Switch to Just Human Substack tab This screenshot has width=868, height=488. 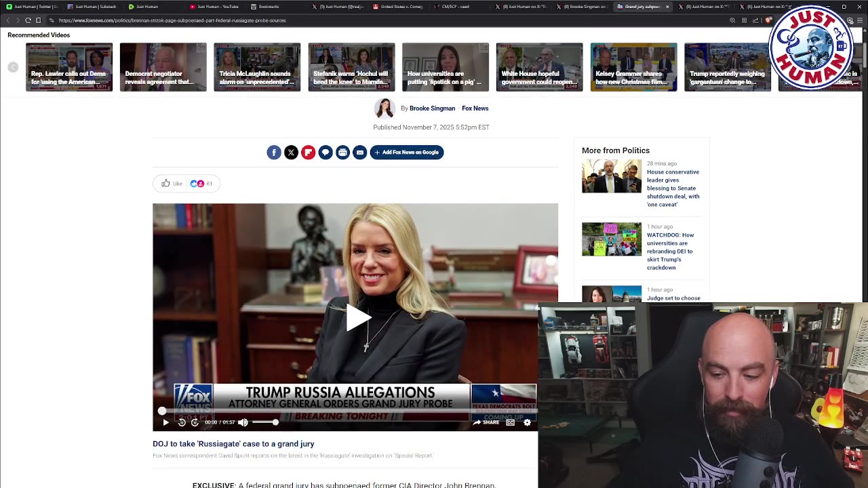(x=92, y=7)
